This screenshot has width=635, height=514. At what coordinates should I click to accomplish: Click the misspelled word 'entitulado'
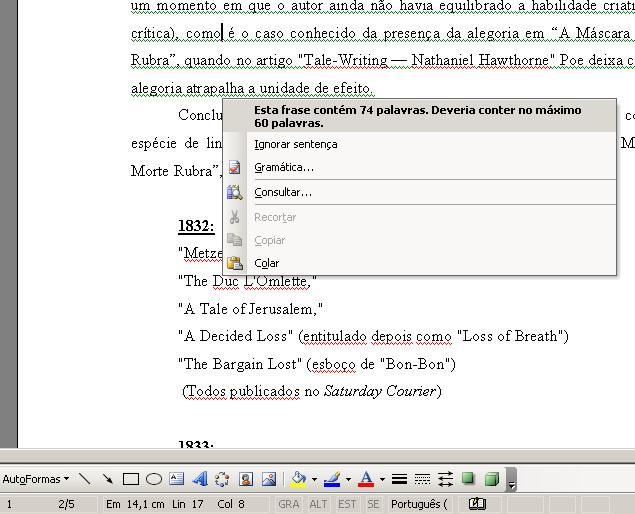(x=335, y=337)
